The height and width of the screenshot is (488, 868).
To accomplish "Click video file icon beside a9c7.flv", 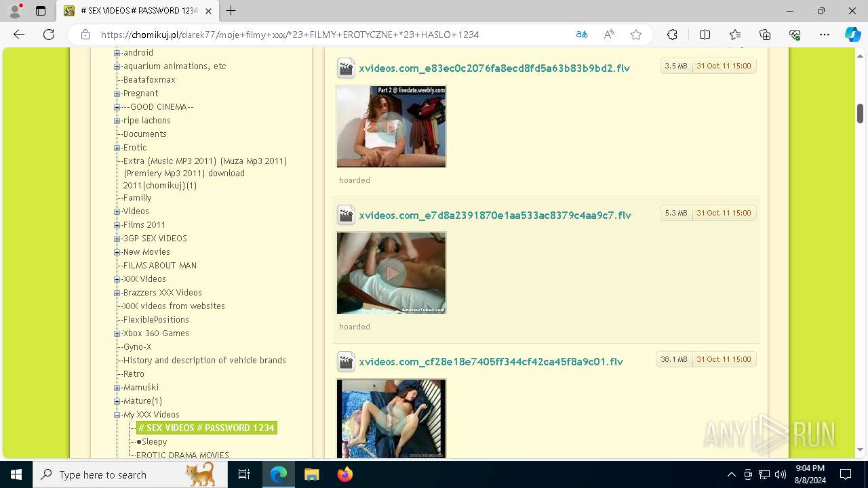I will [x=346, y=216].
